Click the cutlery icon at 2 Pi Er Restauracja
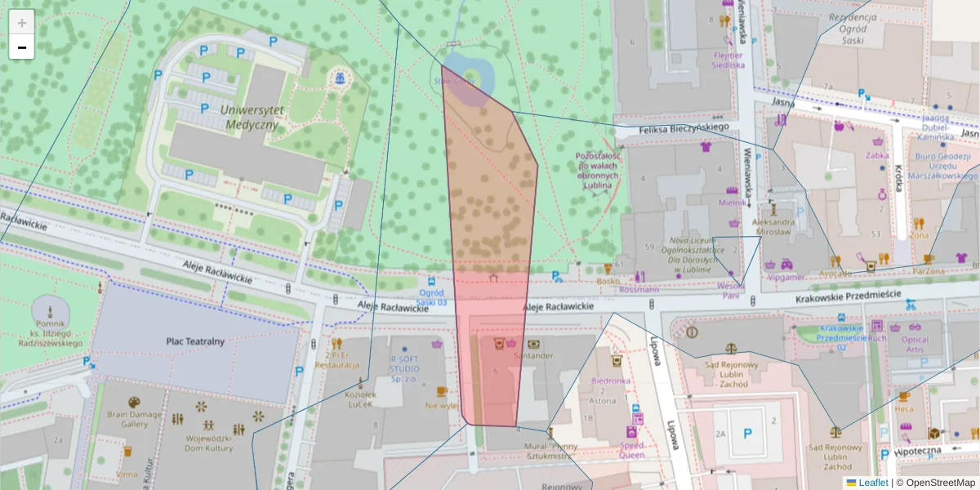The width and height of the screenshot is (980, 490). tap(336, 344)
